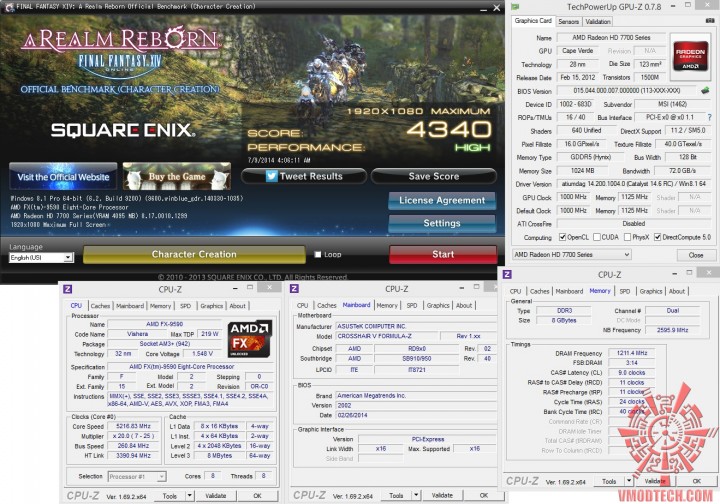Click the GPU-Z Name field AMD Radeon HD 7700 Series

[x=611, y=38]
